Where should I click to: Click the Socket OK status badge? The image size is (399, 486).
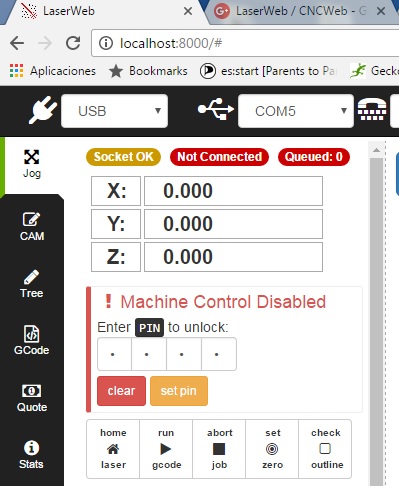[123, 157]
